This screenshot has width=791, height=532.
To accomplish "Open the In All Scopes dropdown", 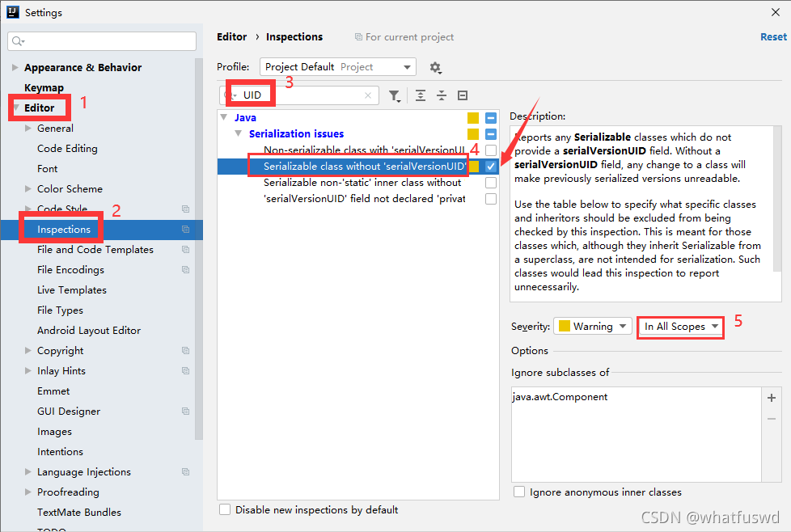I will [680, 327].
